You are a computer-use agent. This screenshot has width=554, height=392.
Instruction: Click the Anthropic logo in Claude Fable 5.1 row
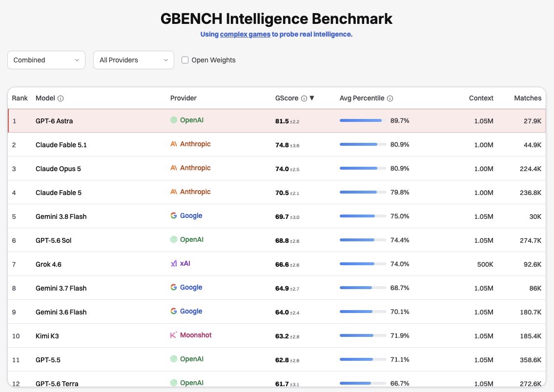click(173, 144)
